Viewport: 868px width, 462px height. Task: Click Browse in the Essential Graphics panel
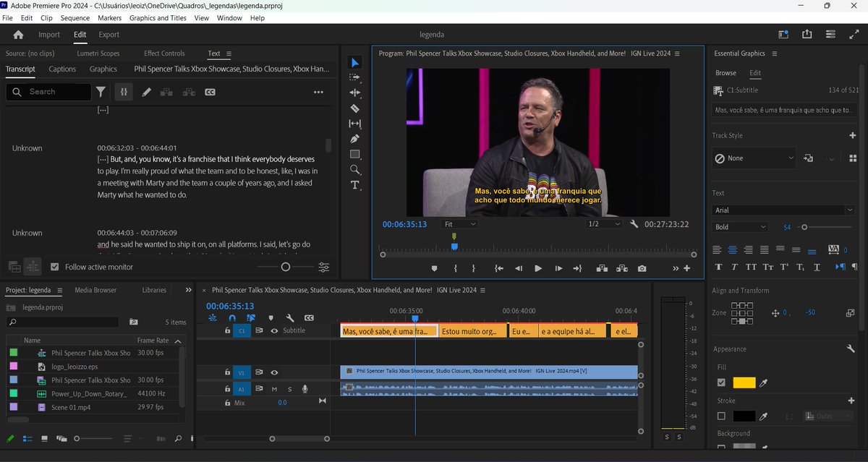click(726, 73)
